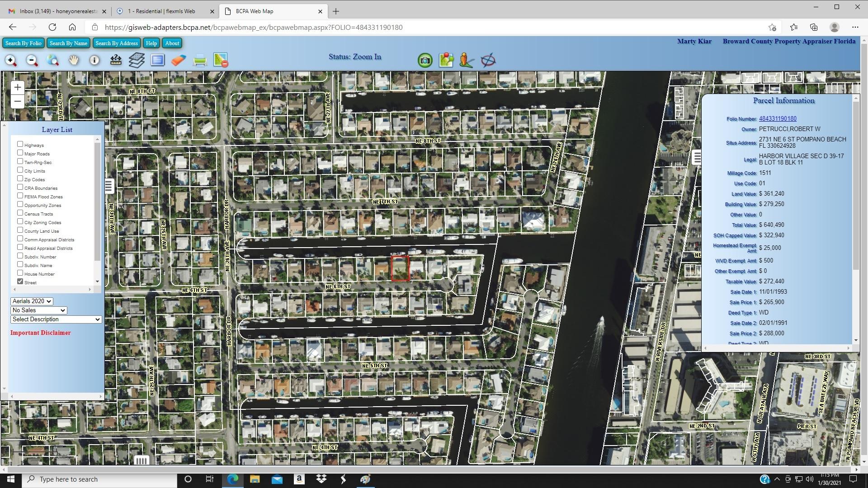Open the Aerials 2020 dropdown

[32, 301]
